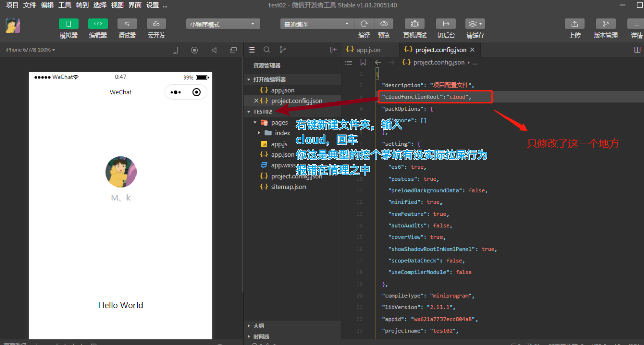Viewport: 644px width, 345px height.
Task: Click the simulator capsule close circle button
Action: coord(197,92)
